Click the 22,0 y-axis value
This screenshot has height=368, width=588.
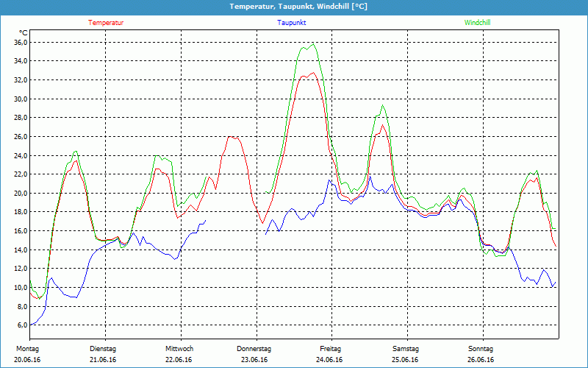pyautogui.click(x=21, y=174)
